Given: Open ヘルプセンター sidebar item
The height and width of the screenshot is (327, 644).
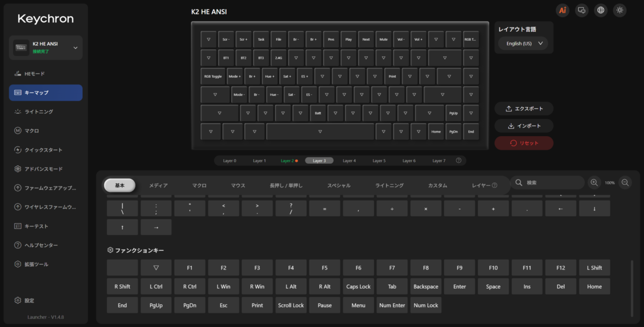Looking at the screenshot, I should point(46,245).
